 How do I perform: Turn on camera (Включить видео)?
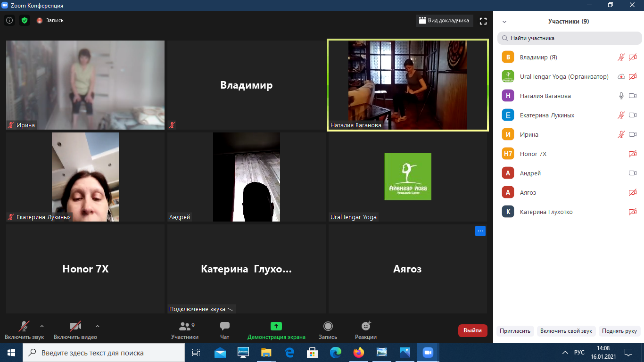click(75, 326)
